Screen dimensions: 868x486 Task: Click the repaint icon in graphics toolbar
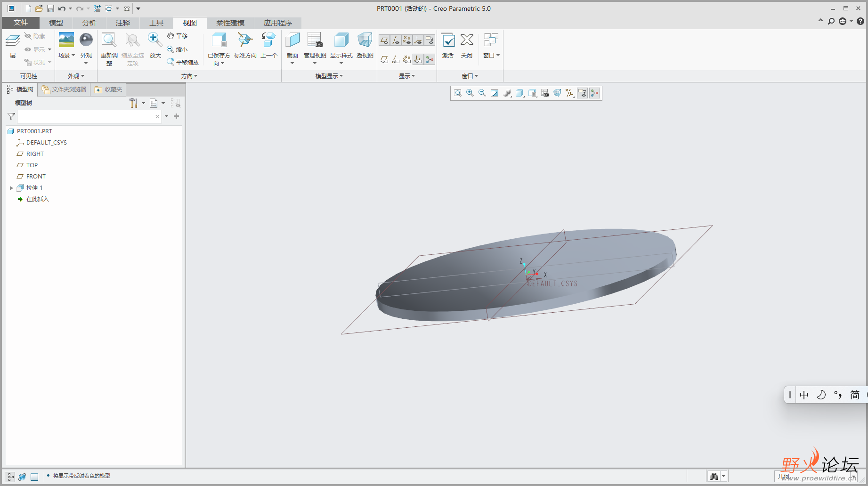[x=495, y=93]
